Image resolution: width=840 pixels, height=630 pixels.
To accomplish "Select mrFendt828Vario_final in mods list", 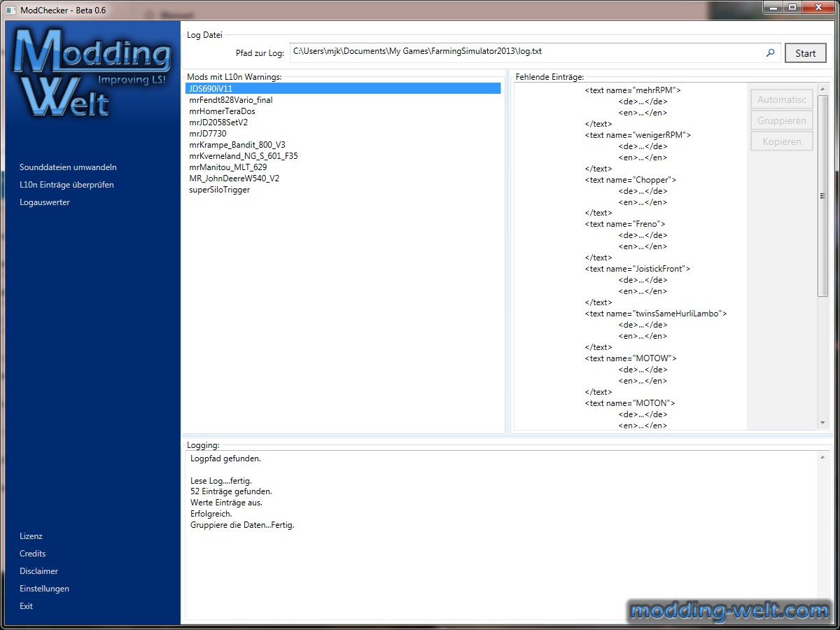I will tap(230, 100).
